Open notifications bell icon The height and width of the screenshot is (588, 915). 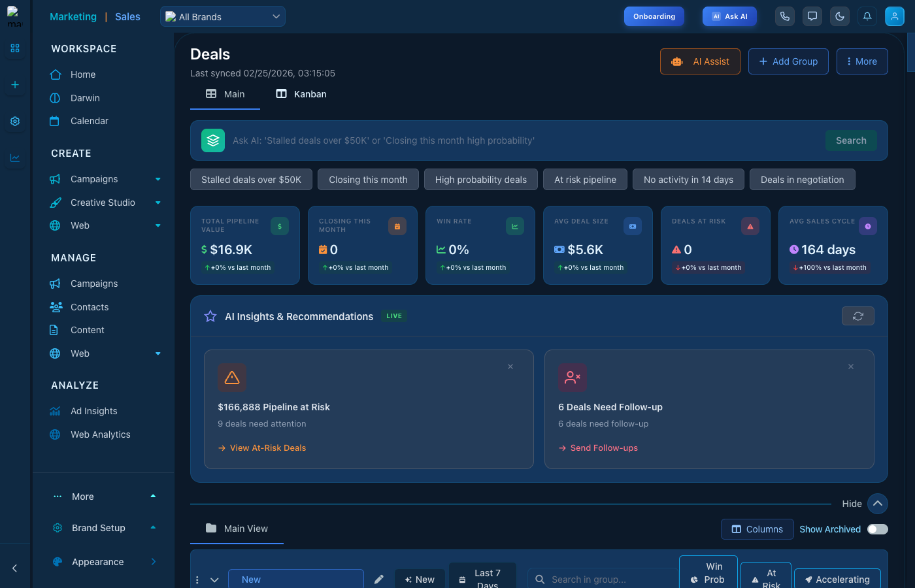coord(867,16)
